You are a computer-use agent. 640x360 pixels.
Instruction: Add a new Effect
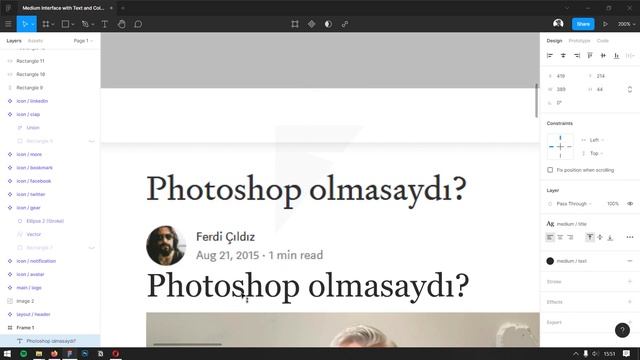pos(630,302)
